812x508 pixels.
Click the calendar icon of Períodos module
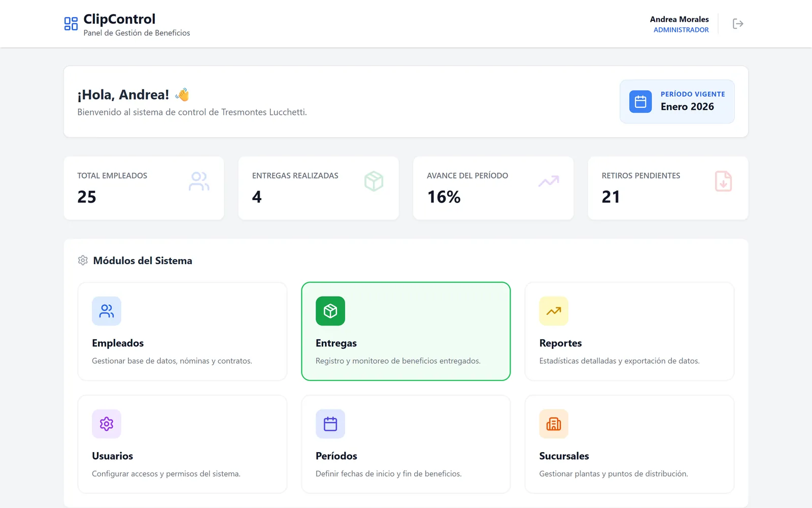330,424
